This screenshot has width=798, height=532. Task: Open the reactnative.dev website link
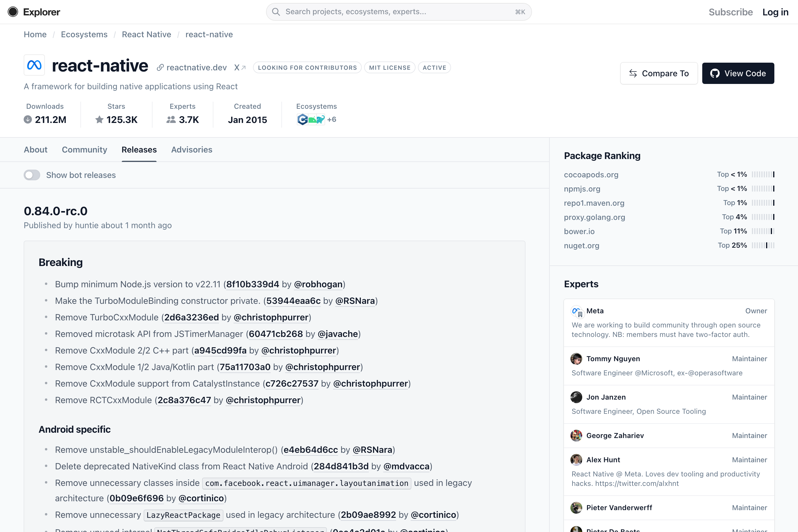[197, 67]
